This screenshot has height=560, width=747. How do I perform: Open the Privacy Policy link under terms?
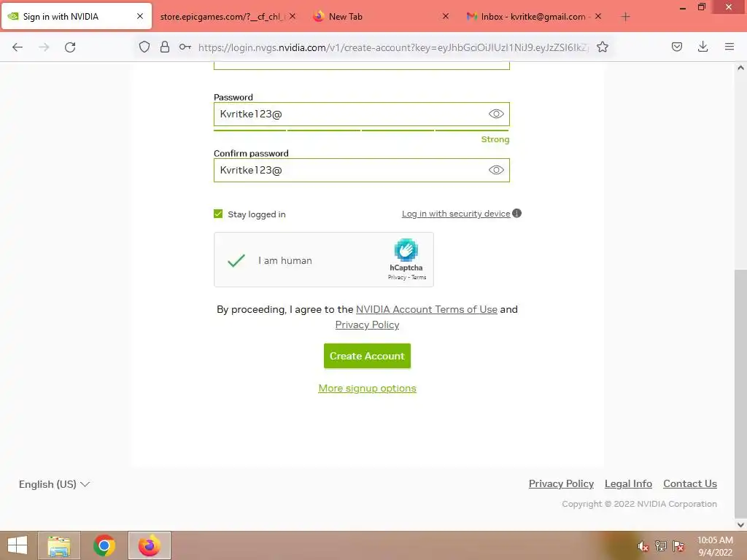367,324
